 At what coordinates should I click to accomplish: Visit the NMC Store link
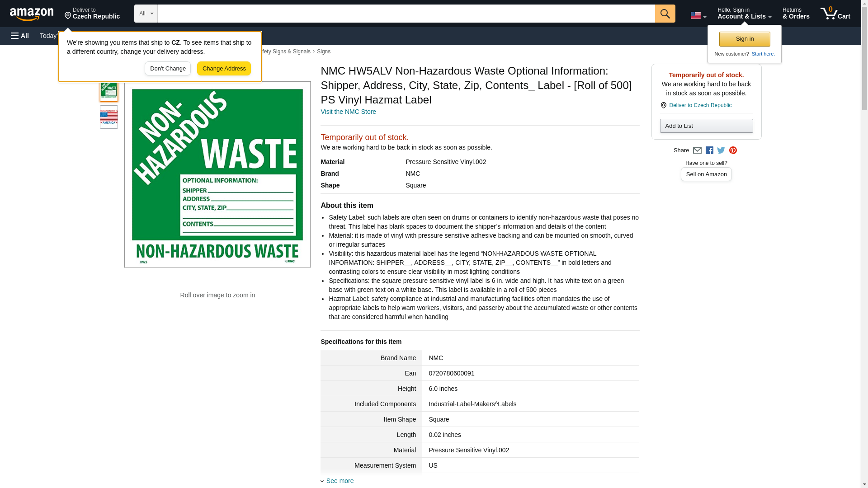(348, 112)
